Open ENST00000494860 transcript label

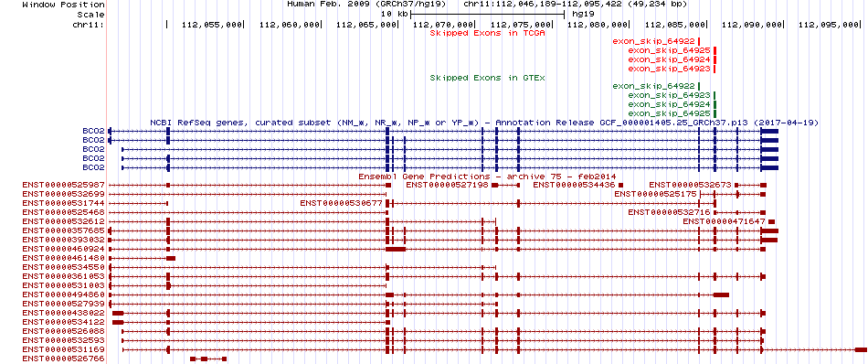(64, 294)
